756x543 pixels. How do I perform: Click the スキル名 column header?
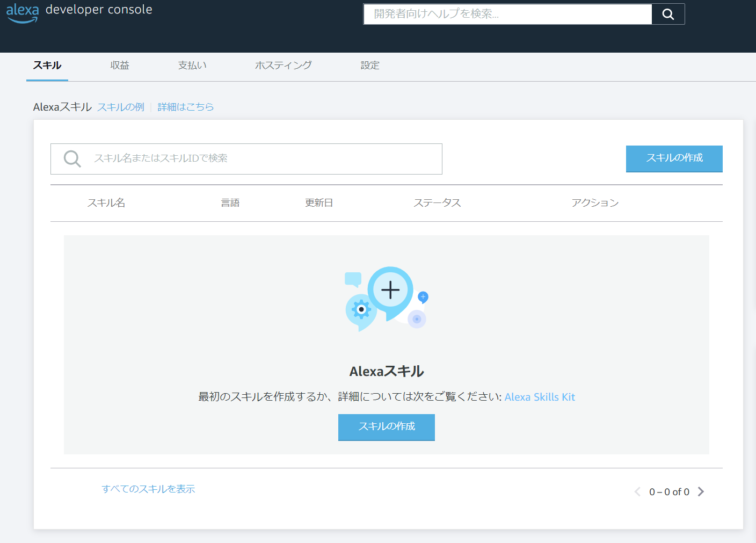click(106, 202)
